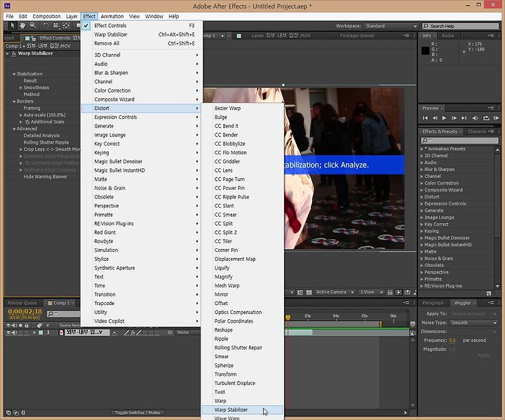Expand Animation Presets in Effects & Presets

pos(422,149)
